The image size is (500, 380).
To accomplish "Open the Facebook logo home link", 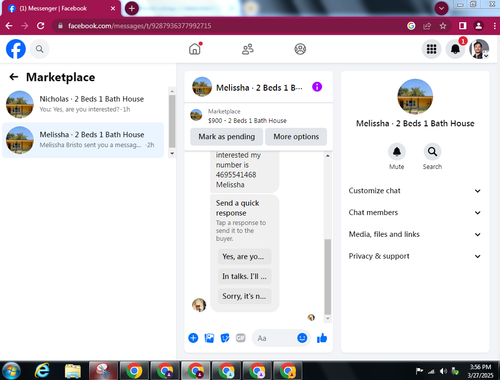I will tap(16, 49).
